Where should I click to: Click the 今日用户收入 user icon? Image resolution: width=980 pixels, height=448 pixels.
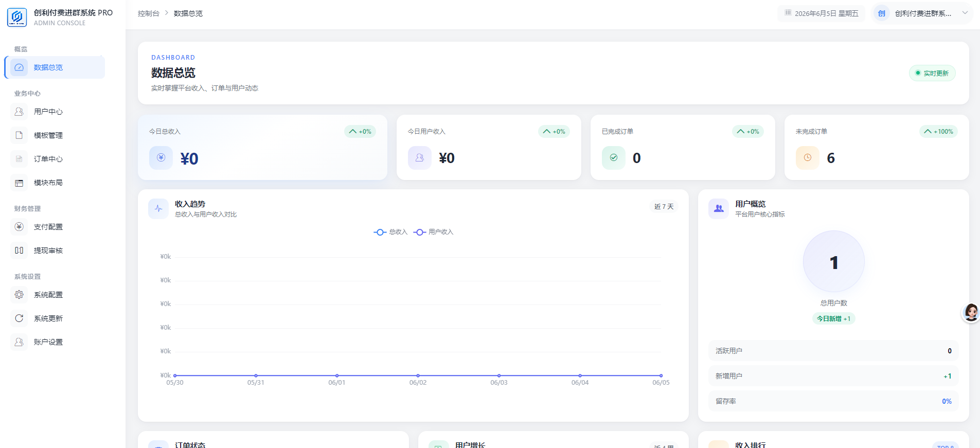(420, 158)
